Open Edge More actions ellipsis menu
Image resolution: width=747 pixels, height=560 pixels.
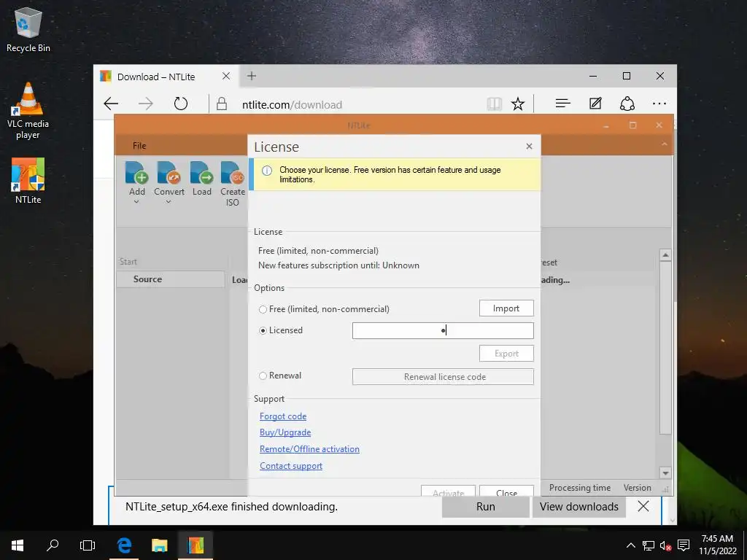(659, 104)
